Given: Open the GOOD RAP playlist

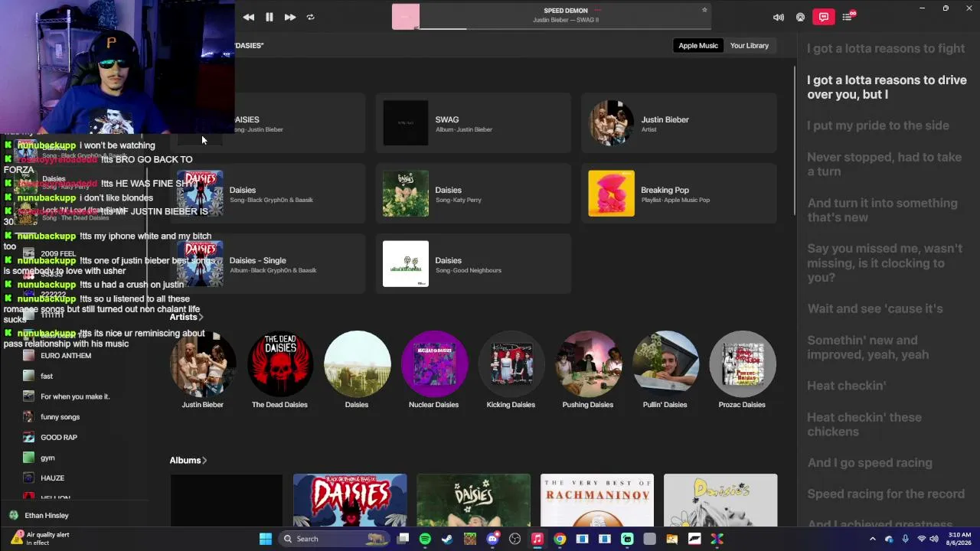Looking at the screenshot, I should pyautogui.click(x=59, y=438).
